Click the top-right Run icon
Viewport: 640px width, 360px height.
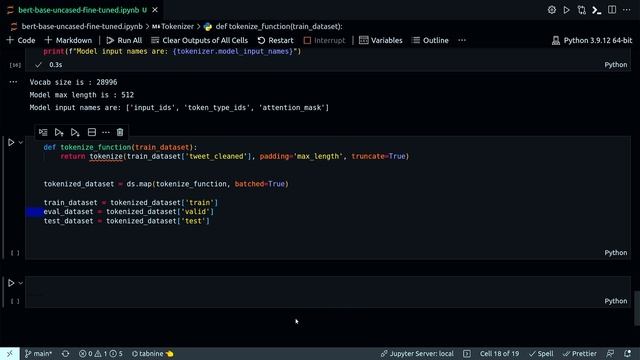coord(567,10)
